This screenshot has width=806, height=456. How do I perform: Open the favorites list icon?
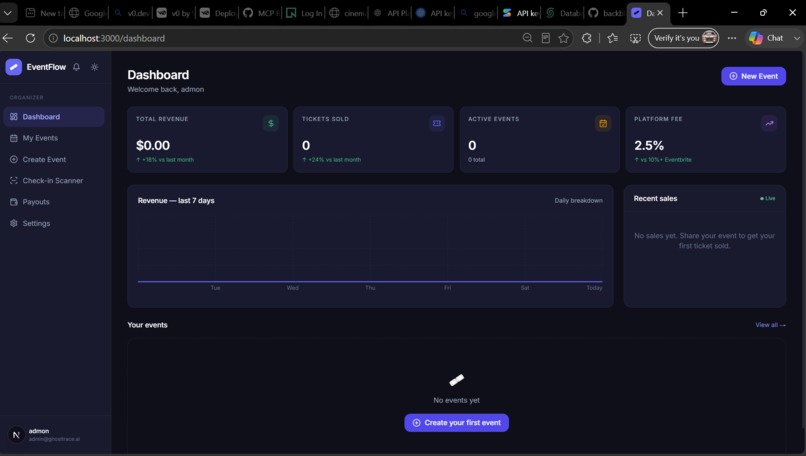[612, 38]
